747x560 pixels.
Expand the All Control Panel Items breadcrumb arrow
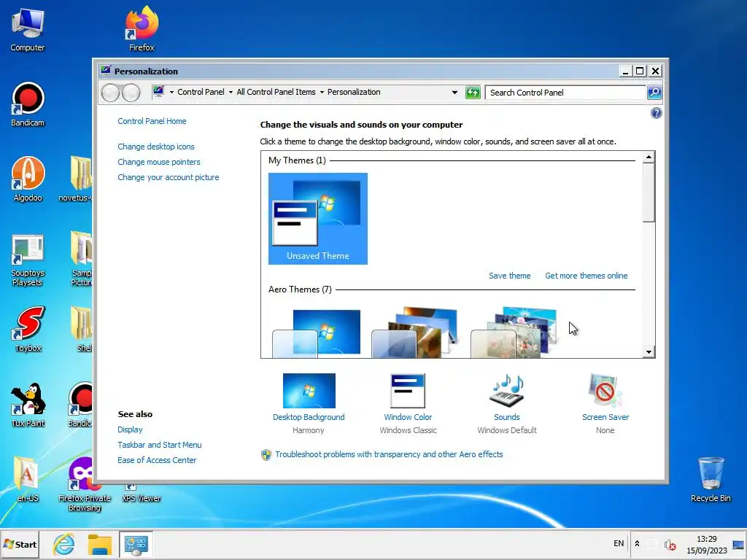coord(322,92)
